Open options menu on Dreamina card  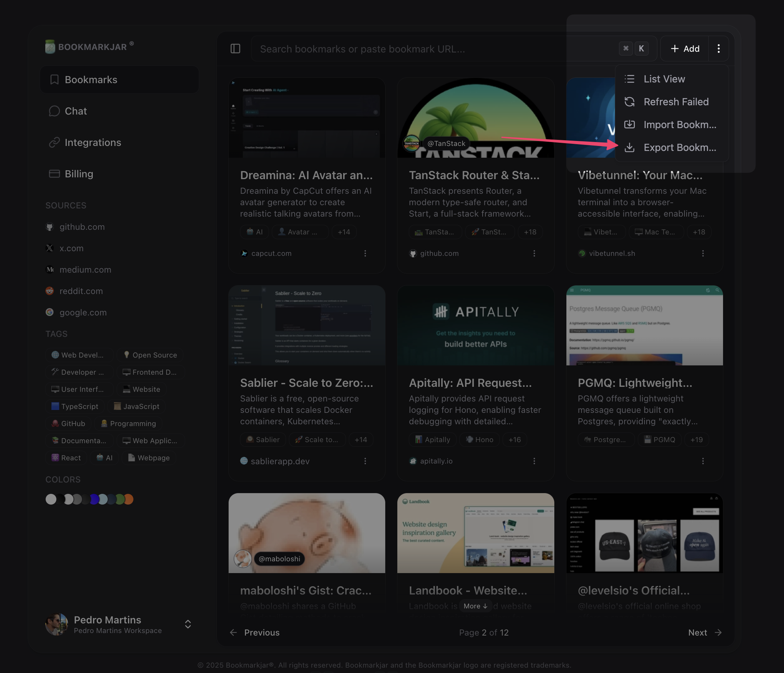point(365,253)
